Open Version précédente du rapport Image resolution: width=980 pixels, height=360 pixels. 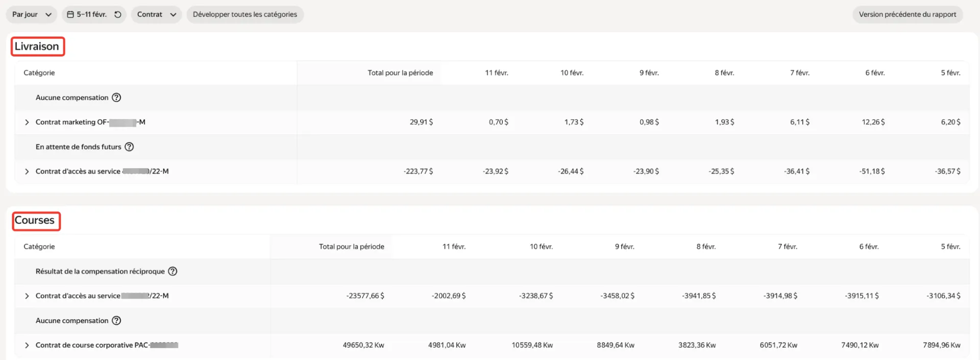908,14
